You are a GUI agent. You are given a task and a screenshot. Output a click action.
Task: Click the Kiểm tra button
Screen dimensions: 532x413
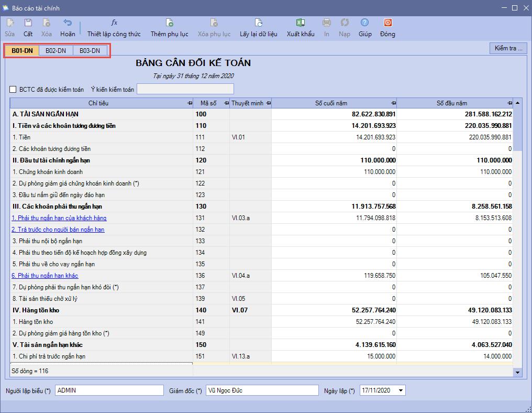(508, 48)
